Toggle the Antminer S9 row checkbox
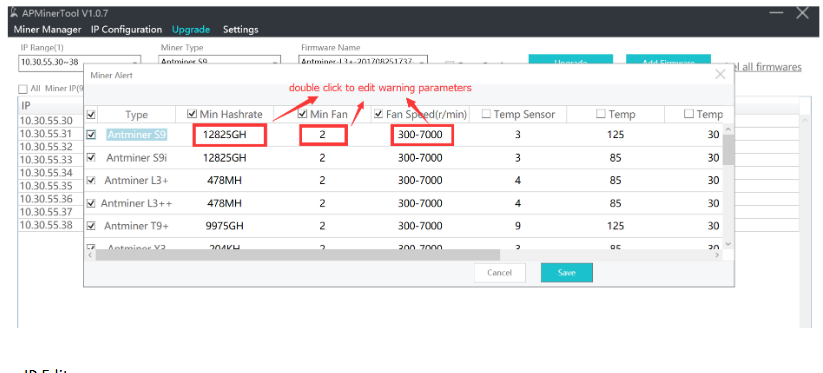 [x=91, y=135]
